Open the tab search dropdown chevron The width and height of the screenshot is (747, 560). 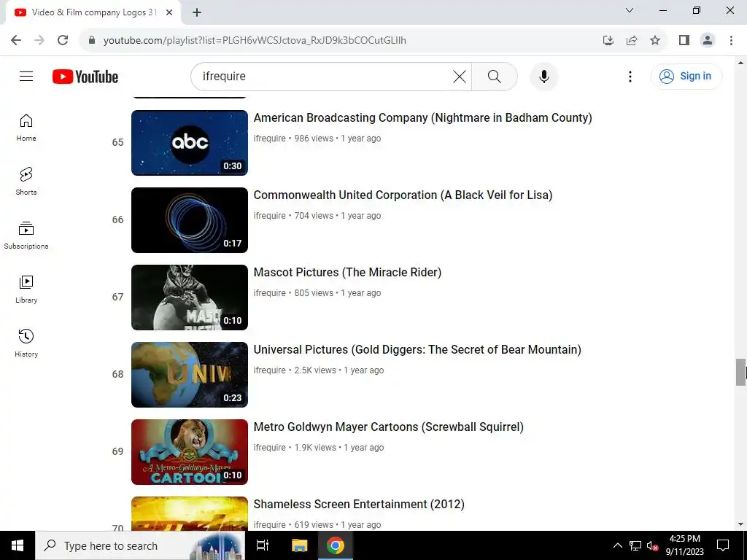(630, 10)
